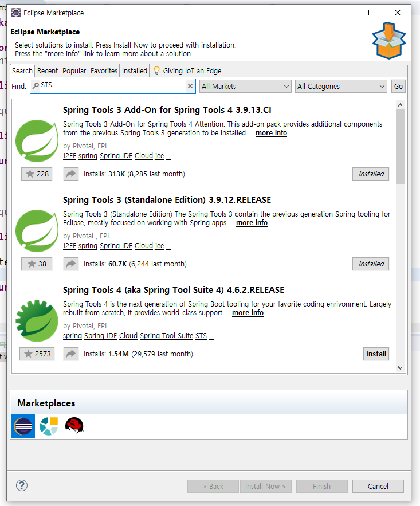The image size is (420, 506).
Task: Click Spring Tools 4 gear leaf logo
Action: 37,321
